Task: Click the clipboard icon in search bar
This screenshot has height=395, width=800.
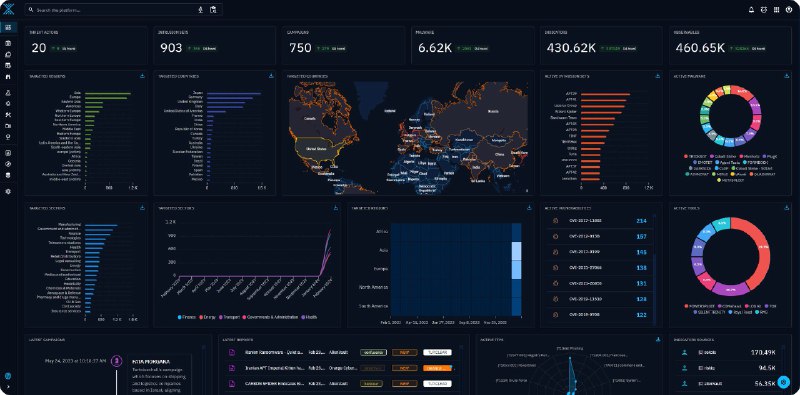Action: pos(213,10)
